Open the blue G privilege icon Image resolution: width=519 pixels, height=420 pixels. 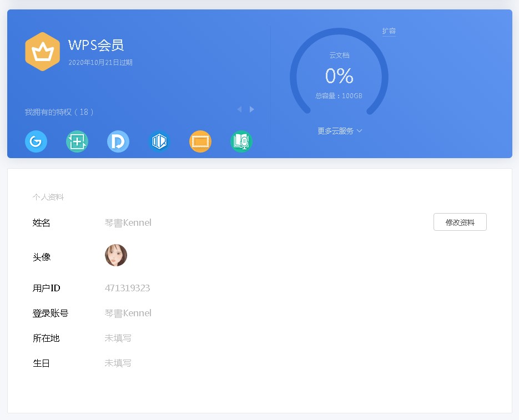(x=36, y=141)
